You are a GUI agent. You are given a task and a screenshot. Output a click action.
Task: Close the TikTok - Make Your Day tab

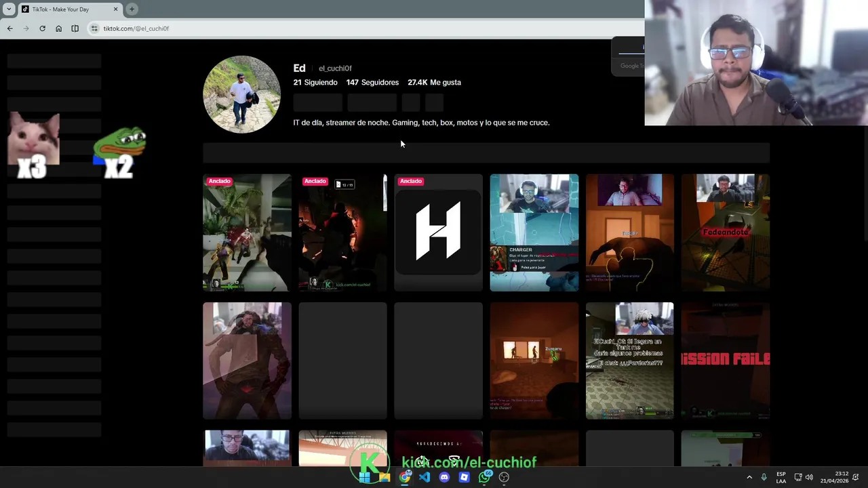tap(115, 9)
